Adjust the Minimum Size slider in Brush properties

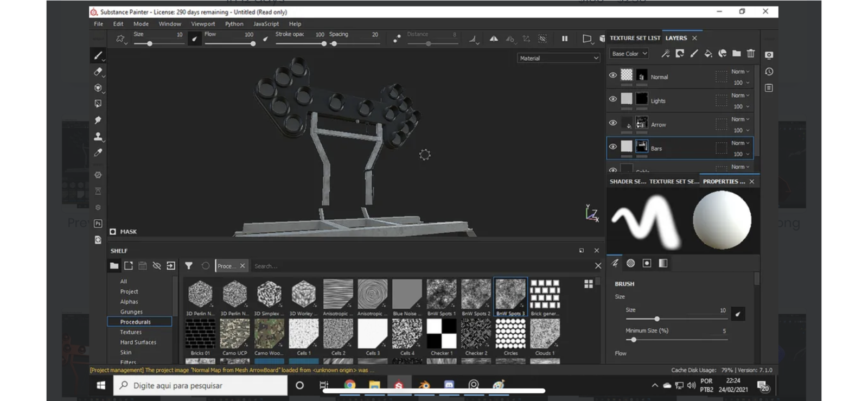(633, 340)
